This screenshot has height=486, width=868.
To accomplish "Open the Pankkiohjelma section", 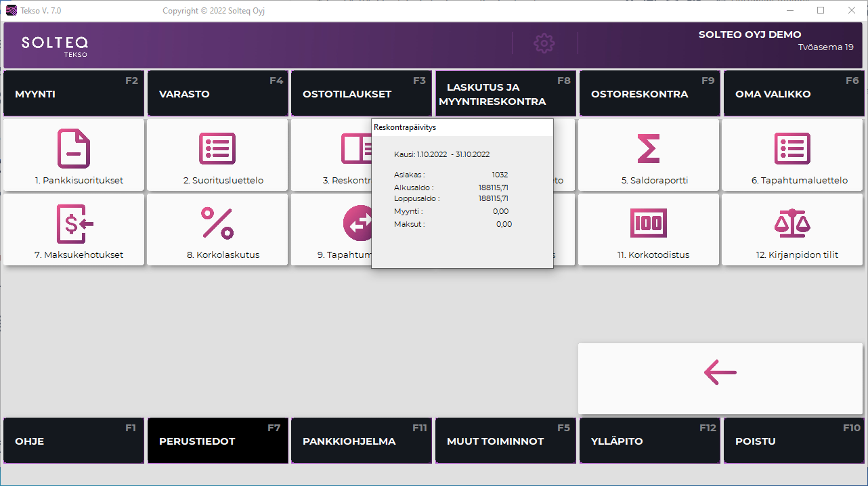I will pos(362,441).
